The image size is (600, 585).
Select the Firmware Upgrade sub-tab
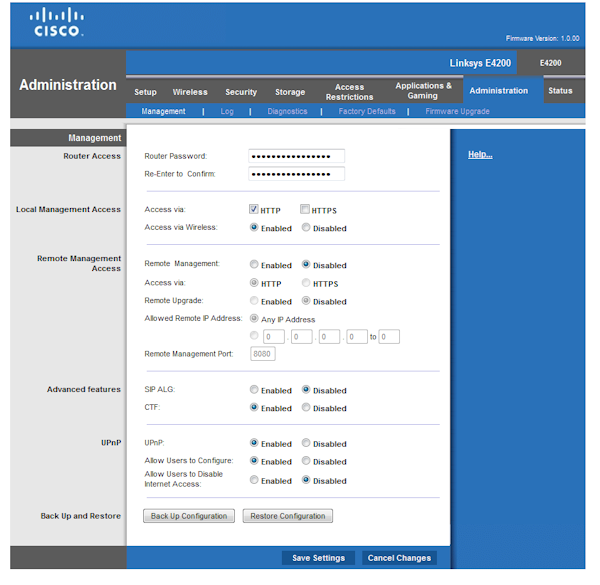click(x=457, y=111)
